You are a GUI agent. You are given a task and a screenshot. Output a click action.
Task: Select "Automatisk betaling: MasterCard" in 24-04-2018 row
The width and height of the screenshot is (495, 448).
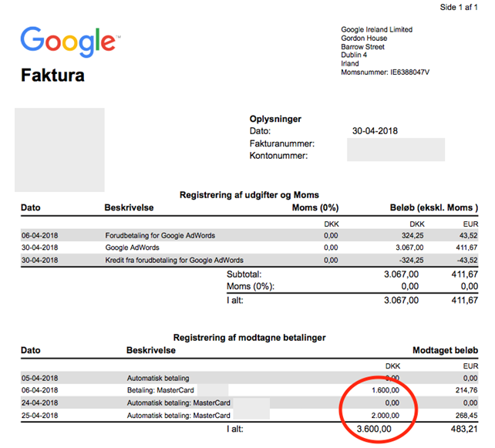point(179,403)
